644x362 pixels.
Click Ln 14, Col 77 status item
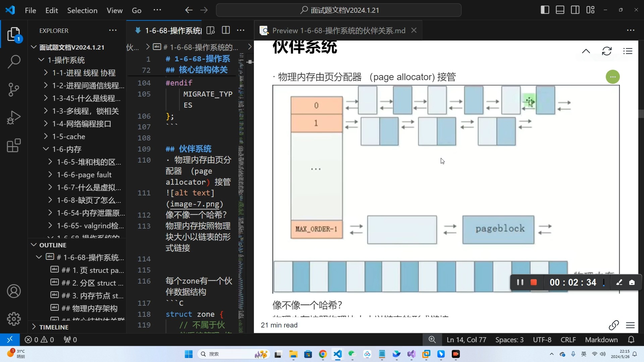[x=466, y=340]
